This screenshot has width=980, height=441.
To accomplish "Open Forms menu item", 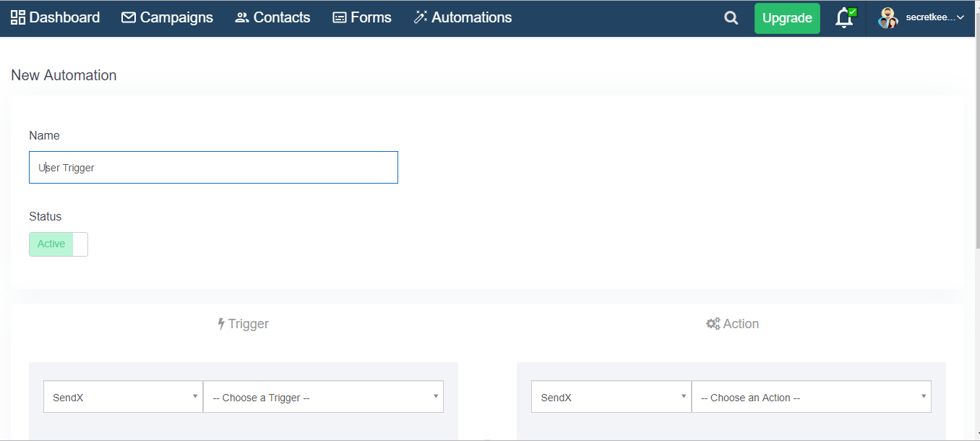I will [x=362, y=17].
